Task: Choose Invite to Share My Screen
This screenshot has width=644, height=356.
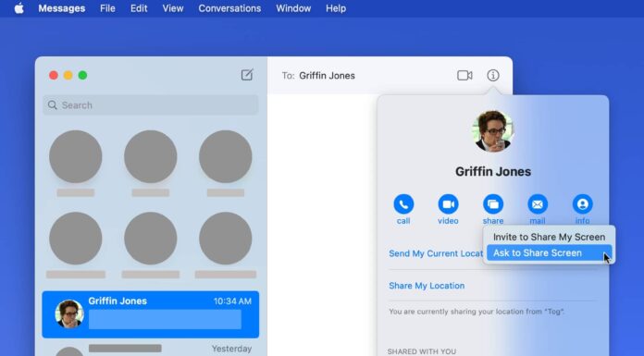Action: (549, 237)
